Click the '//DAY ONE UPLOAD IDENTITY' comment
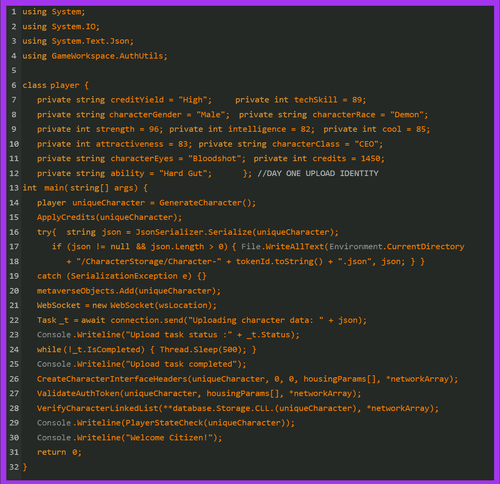Viewport: 500px width, 484px height. tap(318, 173)
